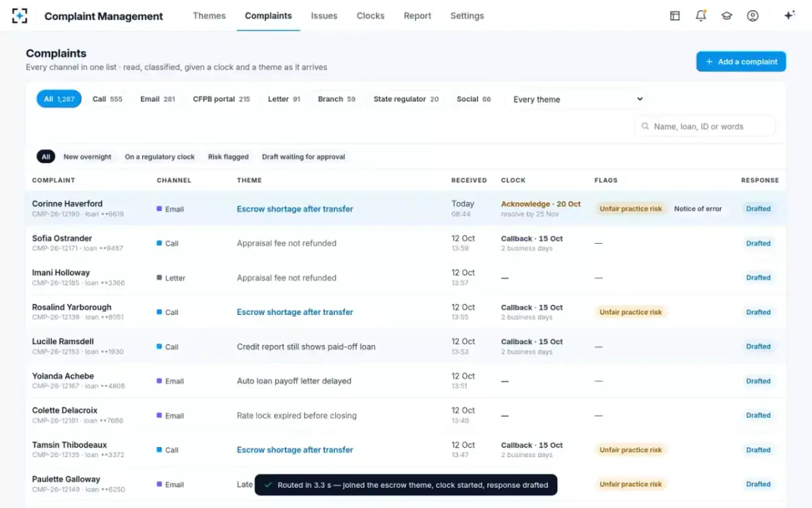Screen dimensions: 812x508
Task: Open Escrow shortage theme link for Rosalind Yarborough
Action: [x=295, y=312]
